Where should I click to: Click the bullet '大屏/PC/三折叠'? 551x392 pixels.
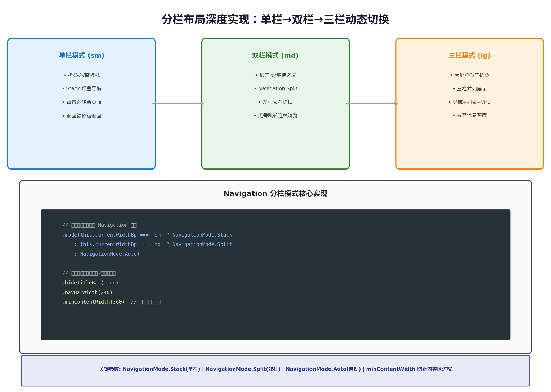click(470, 75)
